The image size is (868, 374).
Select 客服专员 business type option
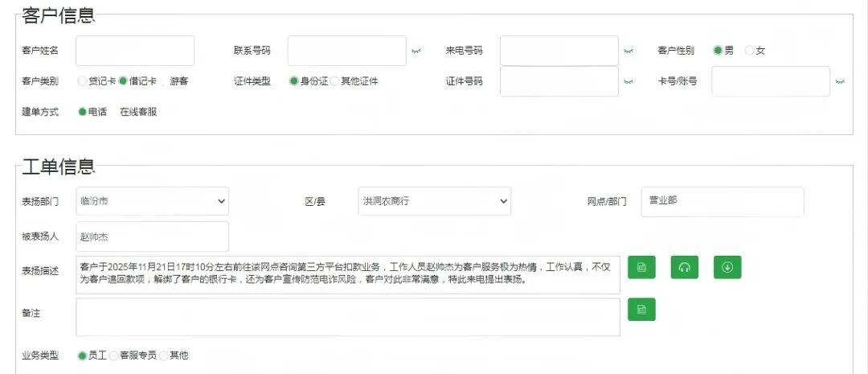click(x=114, y=356)
